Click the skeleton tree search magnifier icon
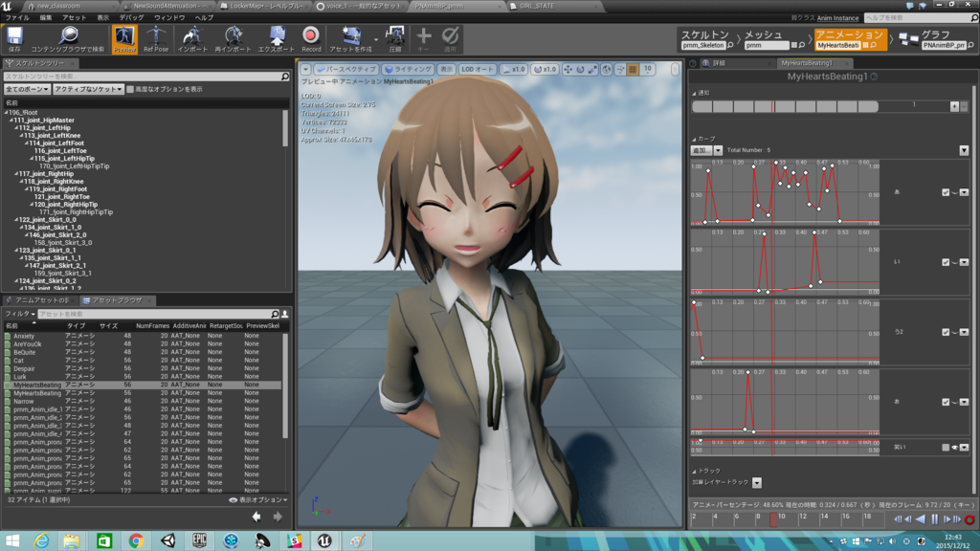The image size is (980, 551). tap(285, 77)
